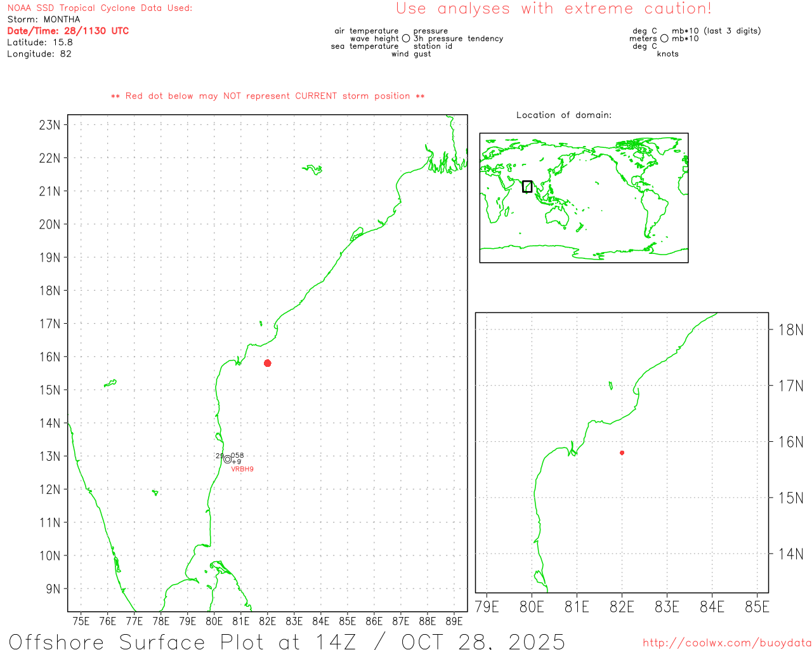Open the coolwx.com/buoydata link
This screenshot has width=812, height=650.
(x=727, y=643)
